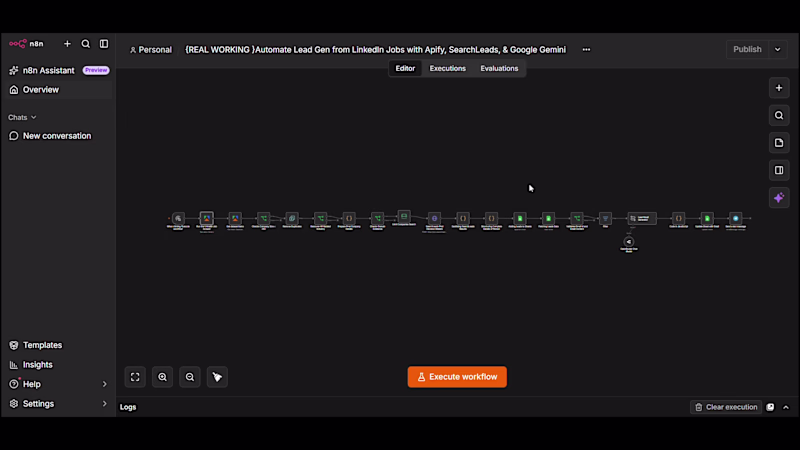800x450 pixels.
Task: Select the Filter funnel node
Action: (605, 218)
